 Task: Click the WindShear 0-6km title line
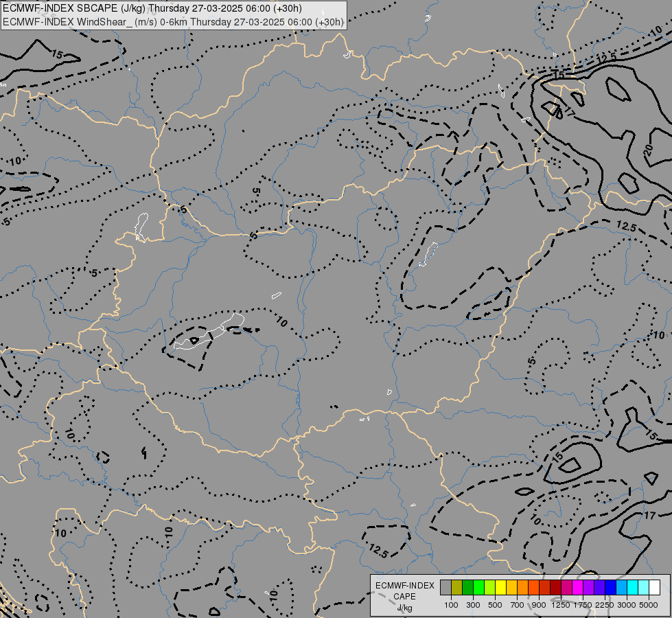click(173, 22)
